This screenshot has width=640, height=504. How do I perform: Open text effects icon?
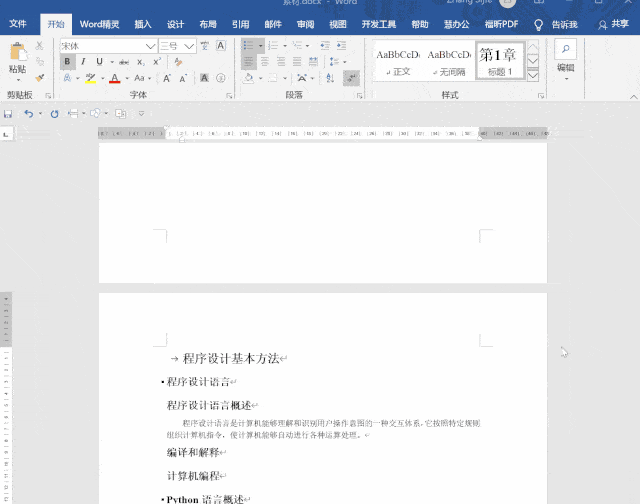coord(67,78)
